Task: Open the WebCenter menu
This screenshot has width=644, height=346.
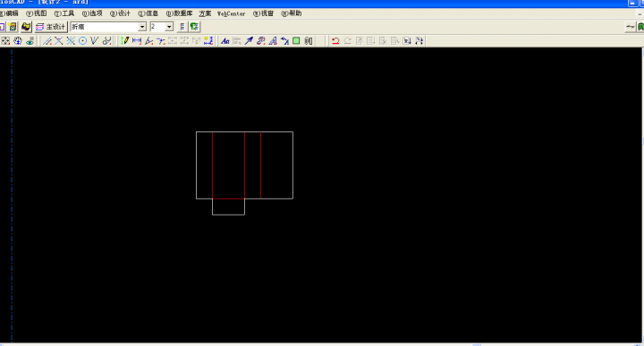Action: click(x=232, y=13)
